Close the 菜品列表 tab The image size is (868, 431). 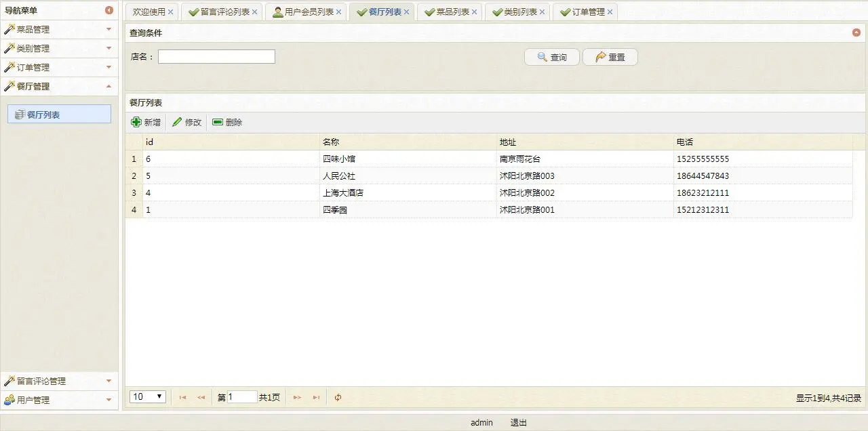coord(475,12)
